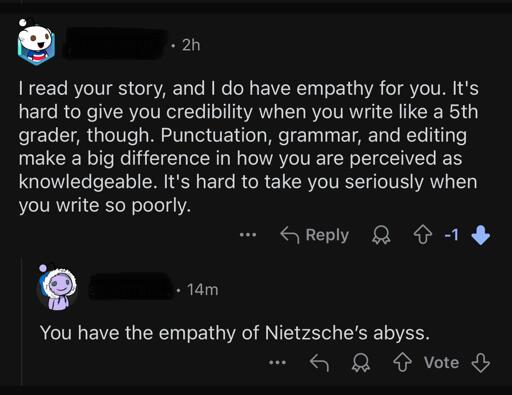Click the -1 vote score

[452, 235]
